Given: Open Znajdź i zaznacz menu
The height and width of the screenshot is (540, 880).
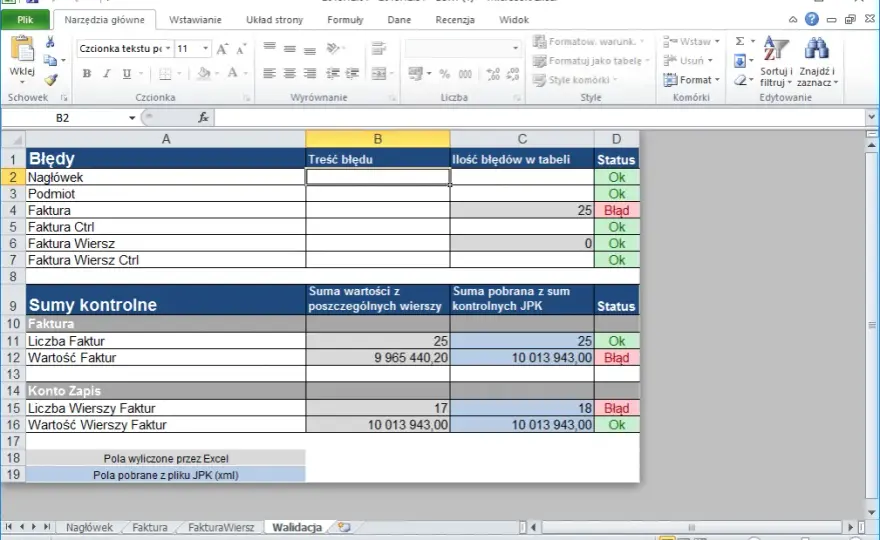Looking at the screenshot, I should click(x=817, y=62).
